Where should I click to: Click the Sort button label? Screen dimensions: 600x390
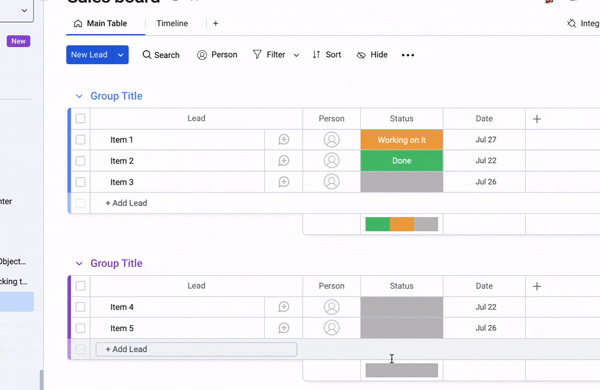coord(333,55)
